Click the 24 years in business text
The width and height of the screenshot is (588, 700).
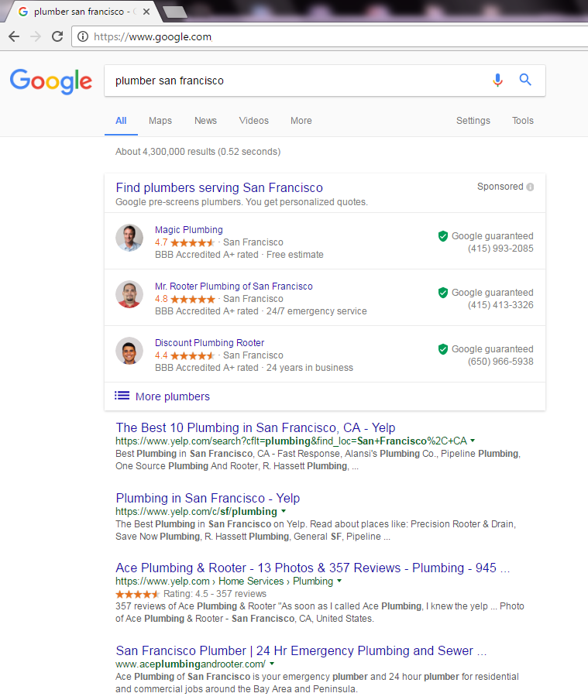(x=310, y=368)
